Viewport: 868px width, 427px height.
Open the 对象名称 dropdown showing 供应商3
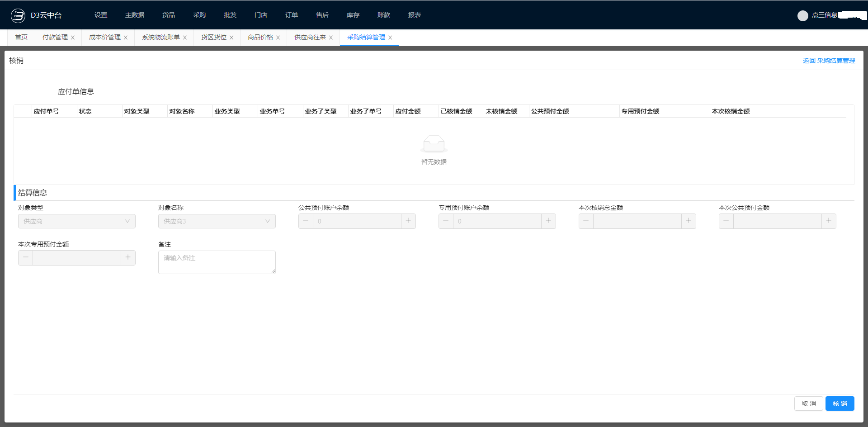tap(217, 221)
